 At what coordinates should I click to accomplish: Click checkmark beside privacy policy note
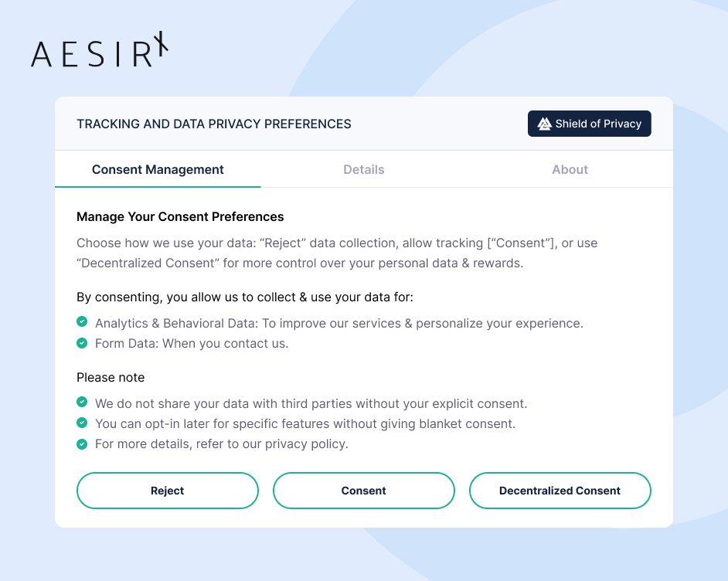tap(82, 443)
